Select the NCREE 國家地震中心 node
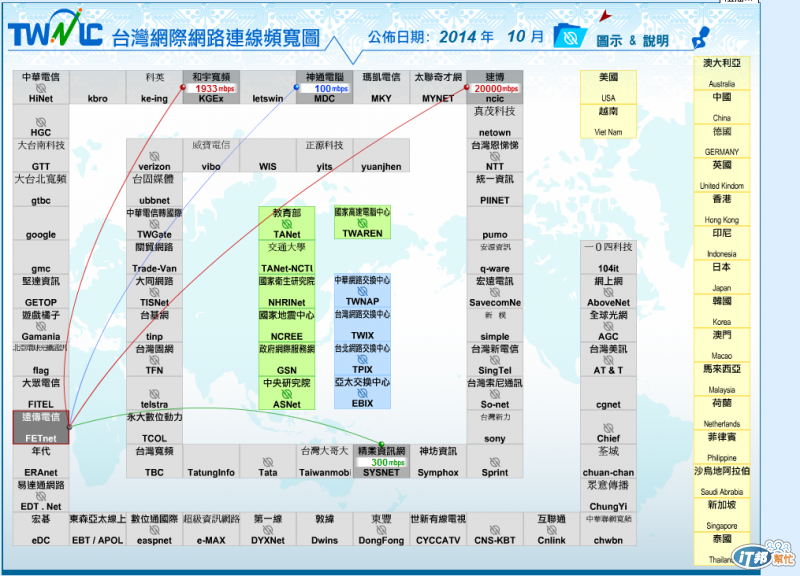800x576 pixels. (x=287, y=325)
